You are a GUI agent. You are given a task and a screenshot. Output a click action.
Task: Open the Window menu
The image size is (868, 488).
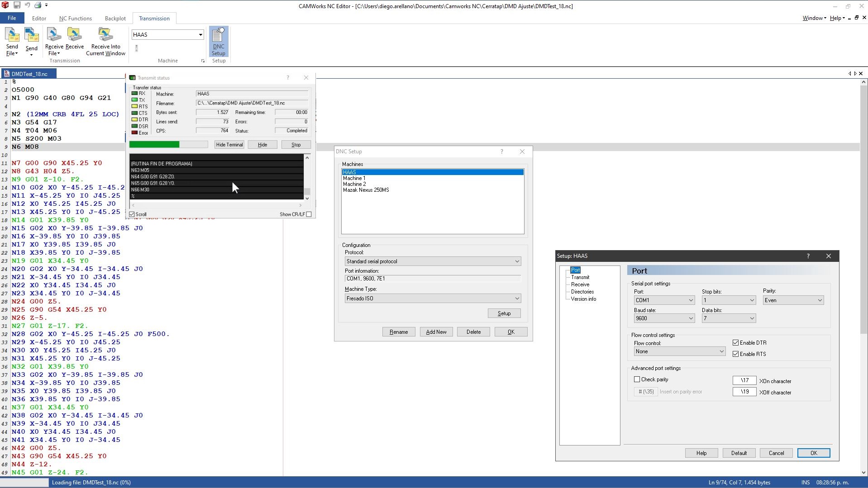tap(814, 18)
